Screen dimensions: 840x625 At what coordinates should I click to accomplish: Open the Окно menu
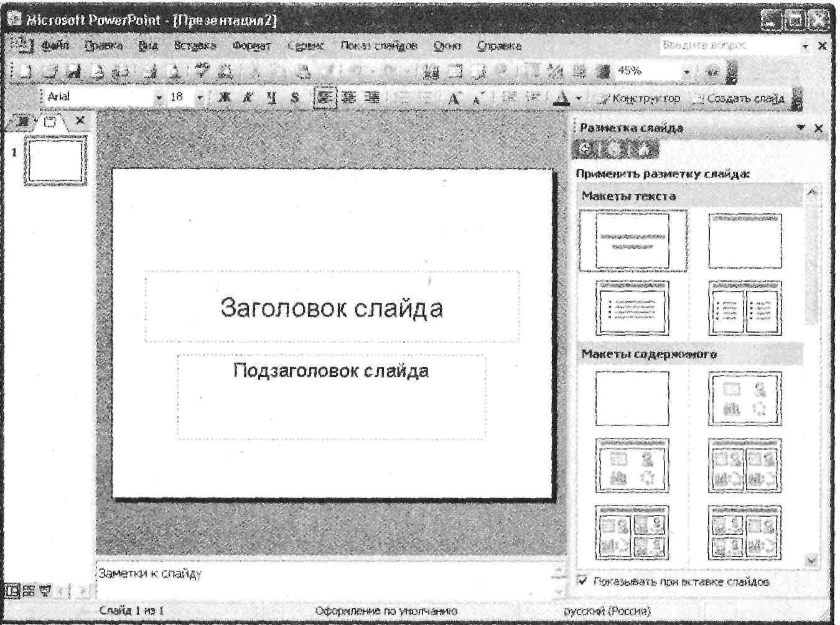click(447, 45)
